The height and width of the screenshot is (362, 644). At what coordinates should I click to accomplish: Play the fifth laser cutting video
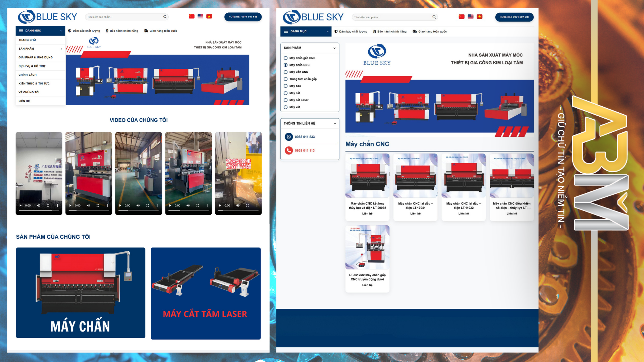tap(220, 205)
